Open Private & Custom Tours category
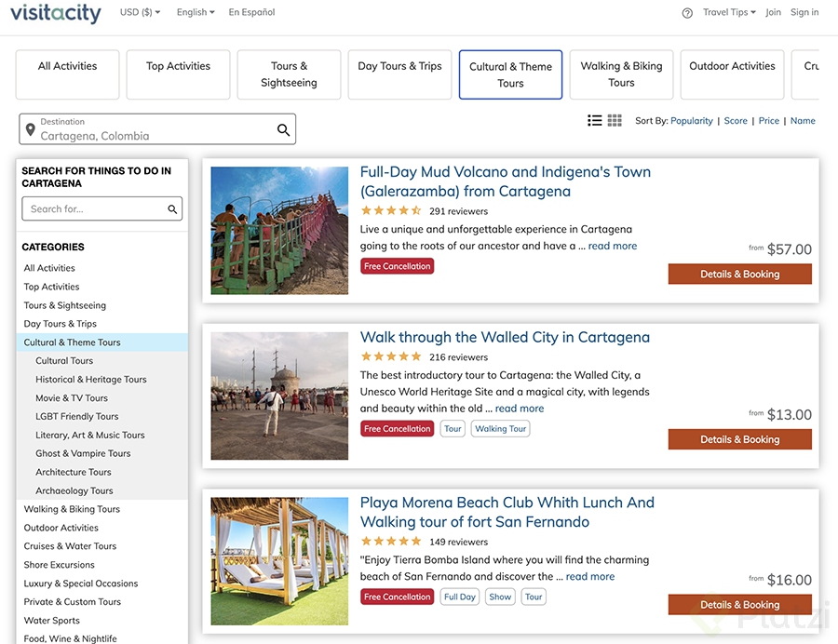Image resolution: width=838 pixels, height=644 pixels. (x=72, y=602)
